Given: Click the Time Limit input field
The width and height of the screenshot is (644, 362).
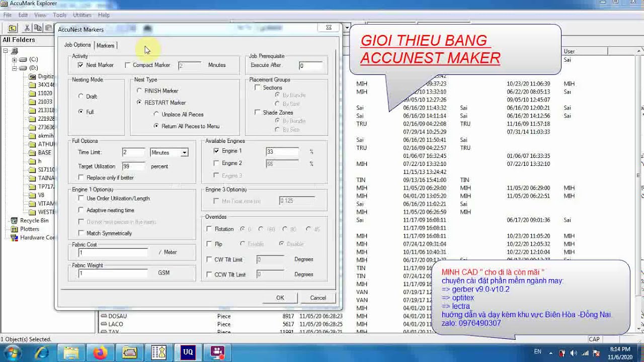Looking at the screenshot, I should point(133,152).
